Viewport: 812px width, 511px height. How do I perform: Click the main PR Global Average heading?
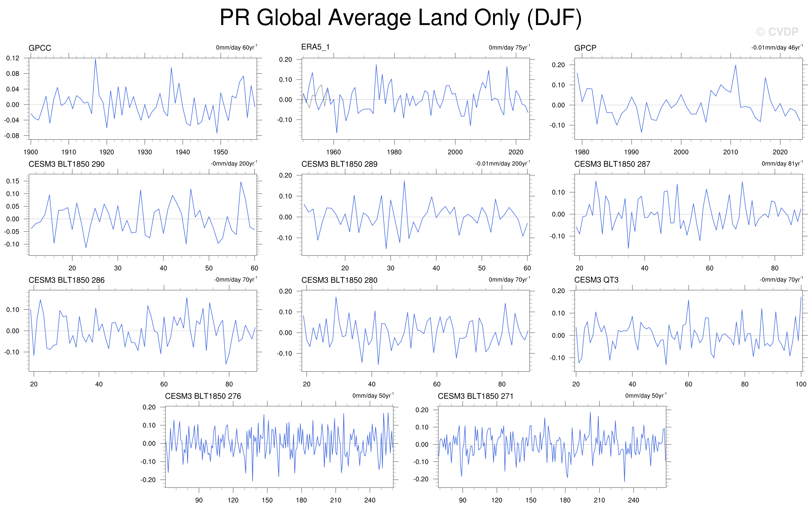tap(401, 17)
